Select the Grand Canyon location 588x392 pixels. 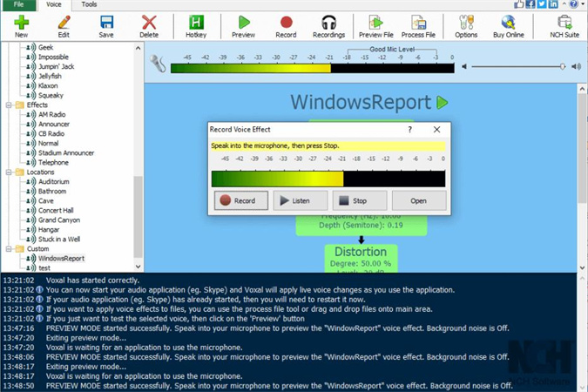tap(59, 220)
